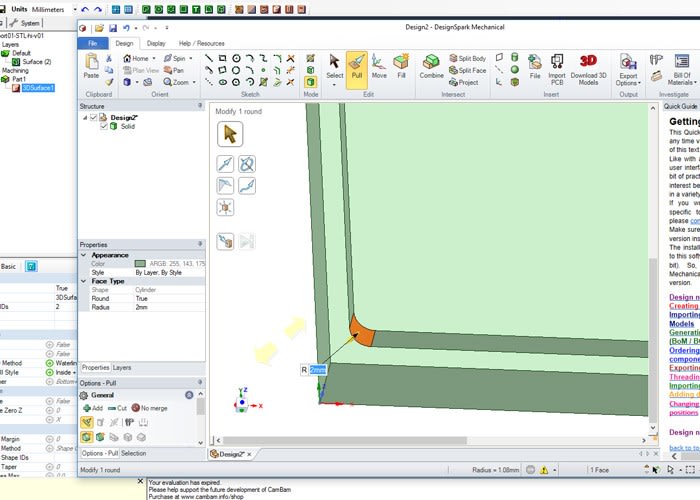Collapse the Appearance properties section
The image size is (700, 500).
coord(83,255)
